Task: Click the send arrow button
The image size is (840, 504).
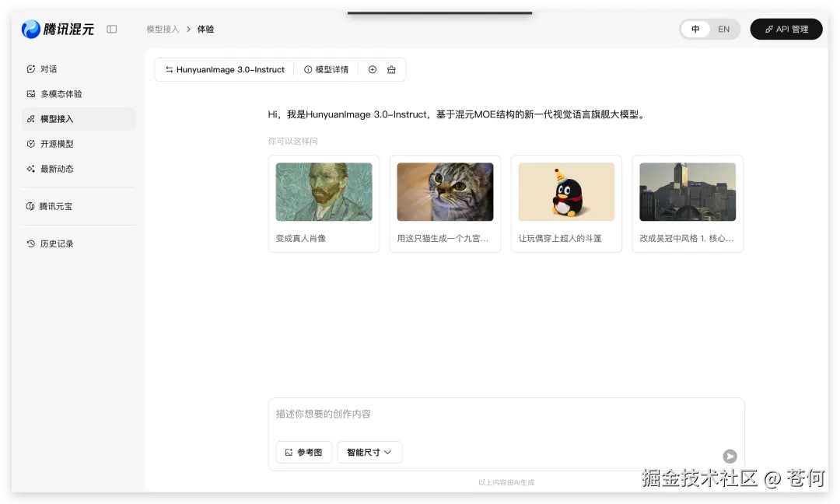Action: point(730,457)
